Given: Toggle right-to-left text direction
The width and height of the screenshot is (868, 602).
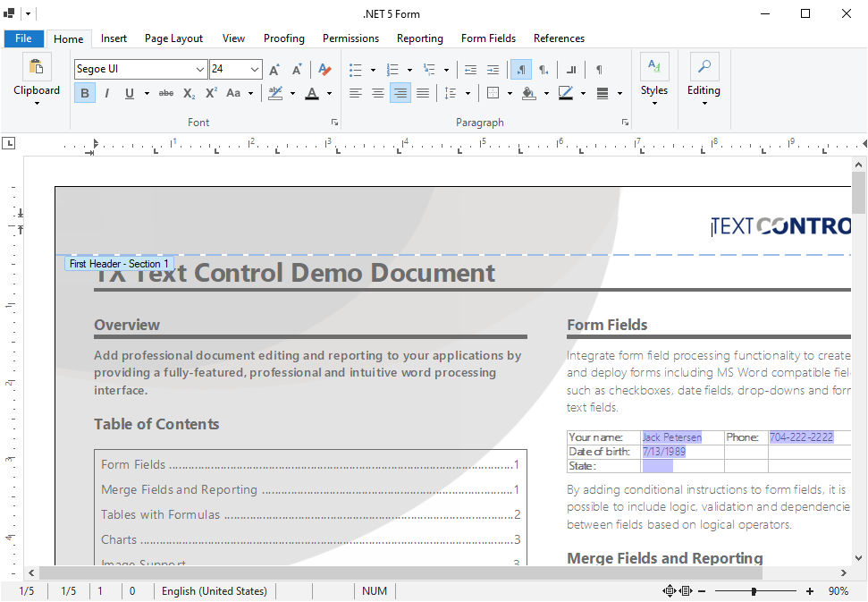Looking at the screenshot, I should (544, 70).
